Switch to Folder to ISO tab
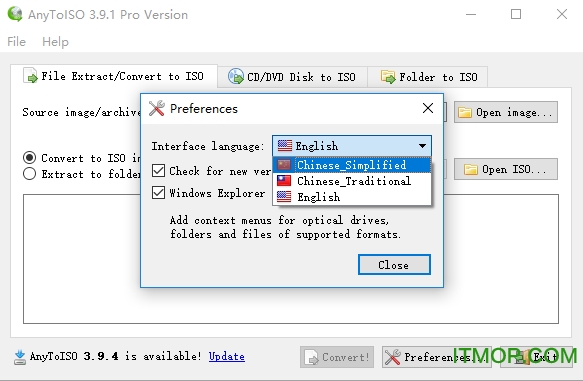This screenshot has height=381, width=583. pyautogui.click(x=428, y=77)
